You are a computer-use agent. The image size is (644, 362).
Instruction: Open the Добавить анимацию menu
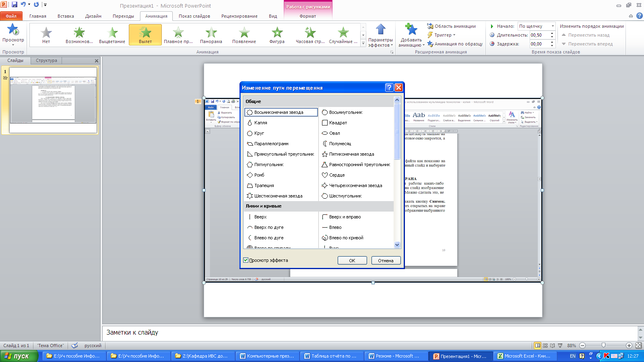point(411,35)
